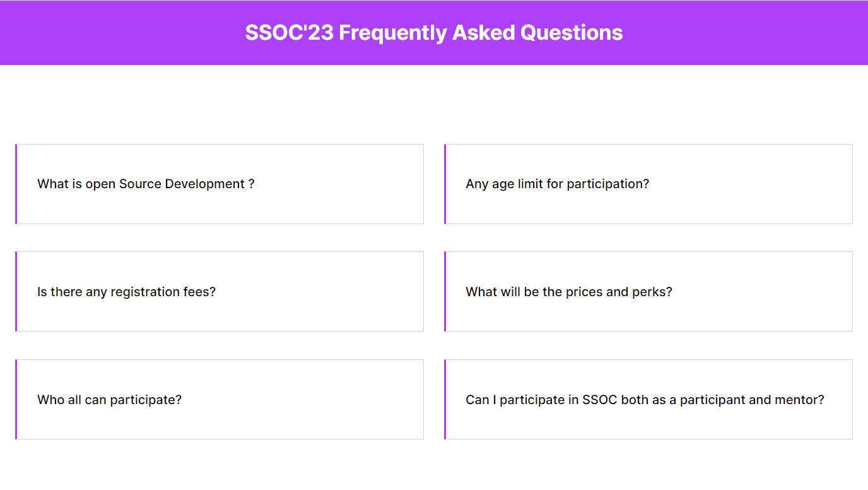Click the purple left edge of the age limit card

tap(445, 184)
